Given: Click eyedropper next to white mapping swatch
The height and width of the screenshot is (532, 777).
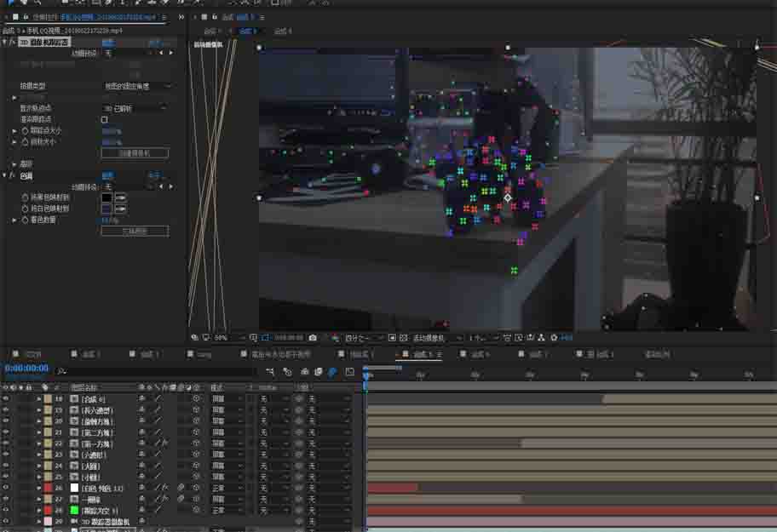Looking at the screenshot, I should tap(121, 209).
